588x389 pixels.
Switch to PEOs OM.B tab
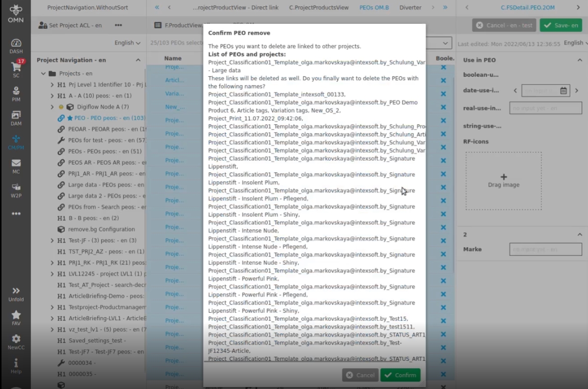[374, 7]
